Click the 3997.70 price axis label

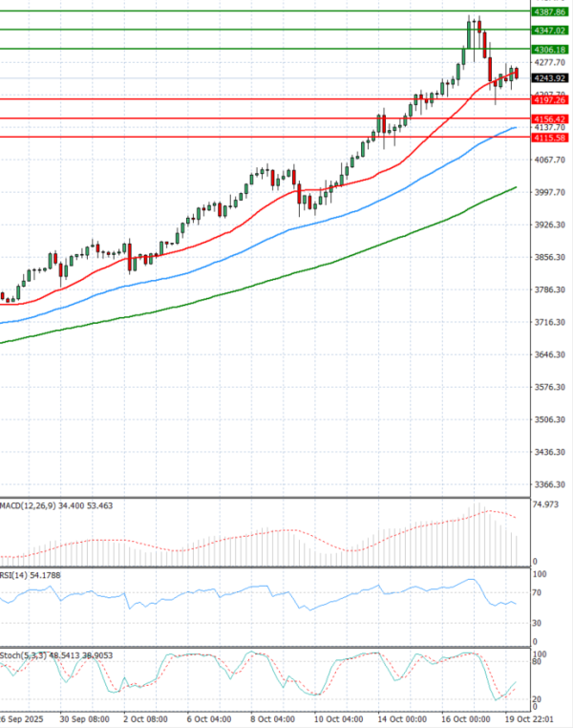point(551,193)
